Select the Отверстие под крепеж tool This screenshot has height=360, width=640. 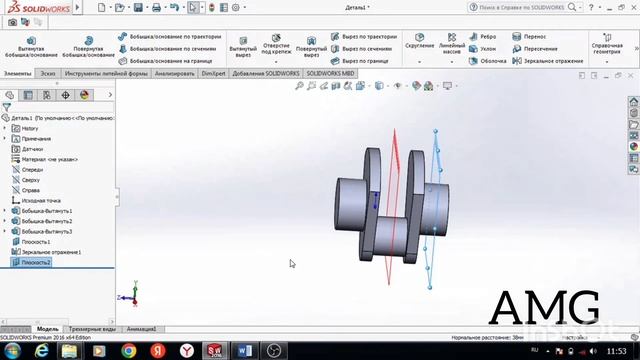tap(276, 45)
